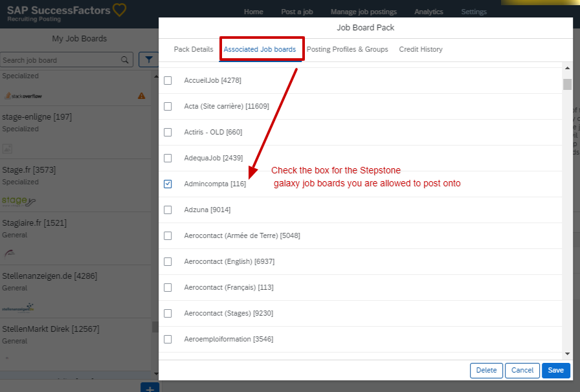Switch to Associated Job boards tab

coord(260,49)
